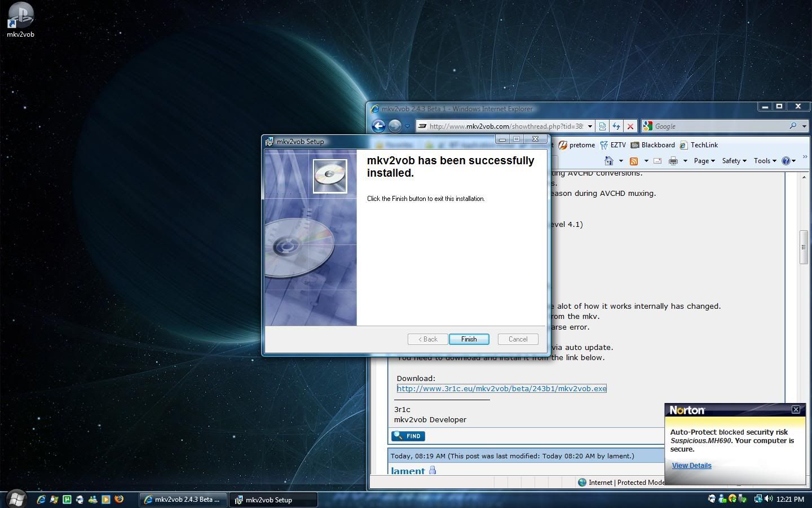Switch to mkv2vob 2.4.3 Beta taskbar button
The image size is (812, 508).
point(183,500)
